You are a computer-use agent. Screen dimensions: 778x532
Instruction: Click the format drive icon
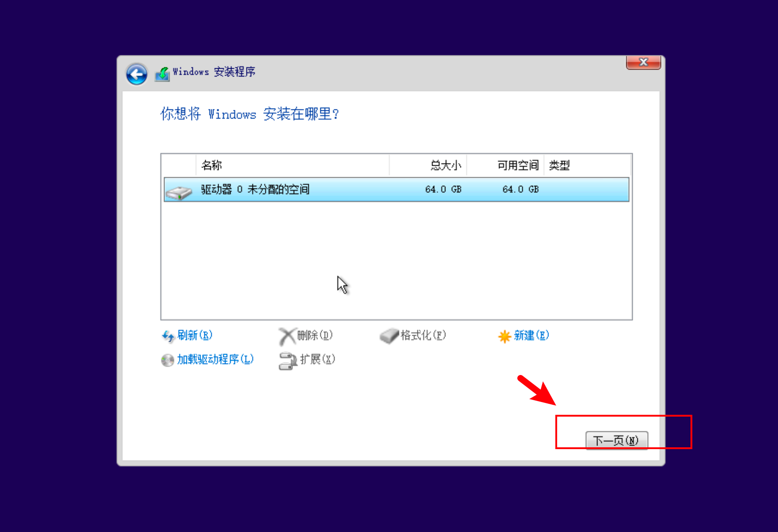[x=389, y=336]
